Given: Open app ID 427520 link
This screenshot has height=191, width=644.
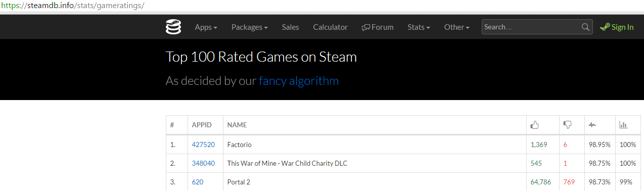Looking at the screenshot, I should 203,145.
